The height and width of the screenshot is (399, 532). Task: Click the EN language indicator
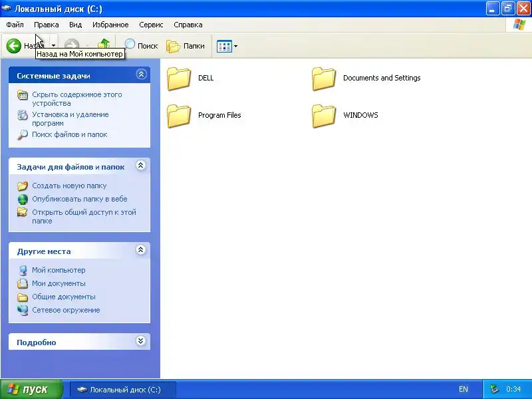(463, 389)
